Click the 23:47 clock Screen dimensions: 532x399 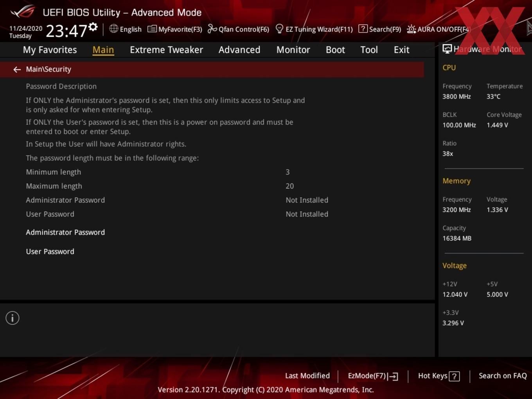click(x=66, y=31)
